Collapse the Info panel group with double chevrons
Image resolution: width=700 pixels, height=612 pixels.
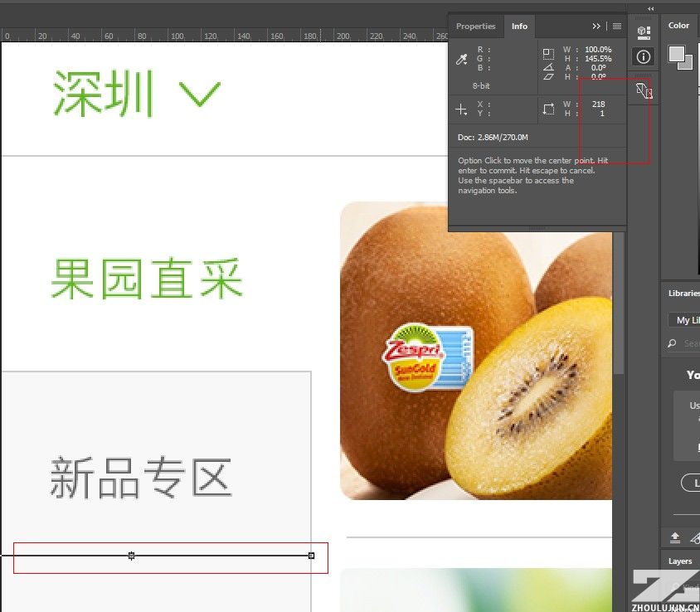click(596, 27)
